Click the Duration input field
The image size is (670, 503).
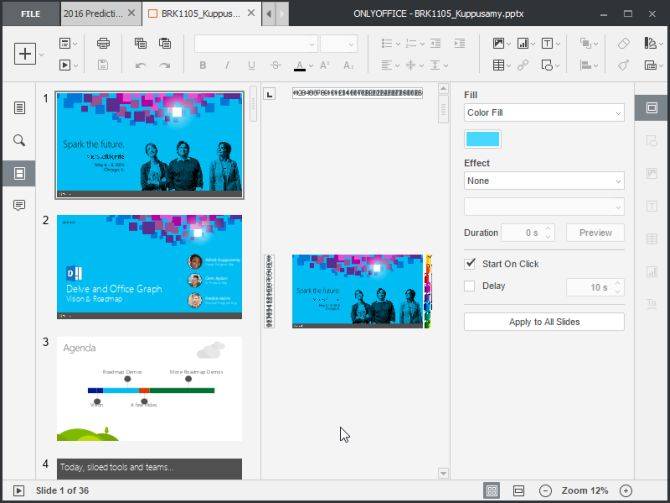point(527,233)
